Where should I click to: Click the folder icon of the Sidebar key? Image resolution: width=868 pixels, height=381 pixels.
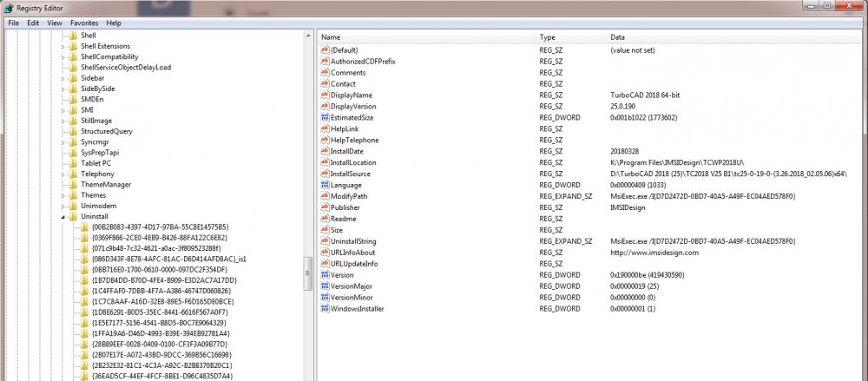click(73, 78)
